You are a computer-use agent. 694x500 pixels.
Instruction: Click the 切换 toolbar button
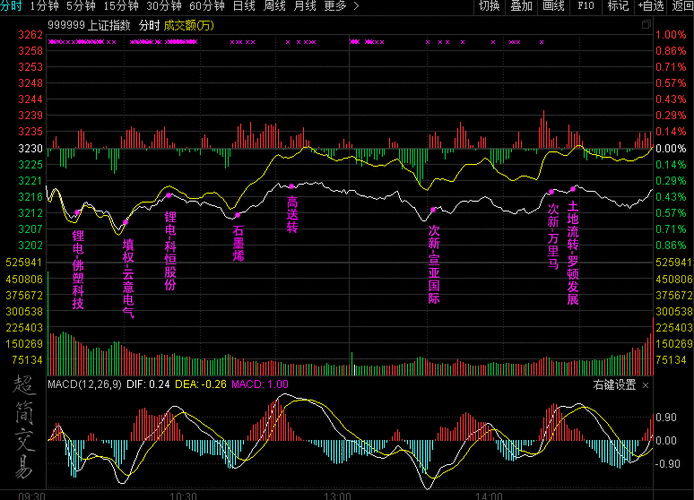tap(488, 6)
